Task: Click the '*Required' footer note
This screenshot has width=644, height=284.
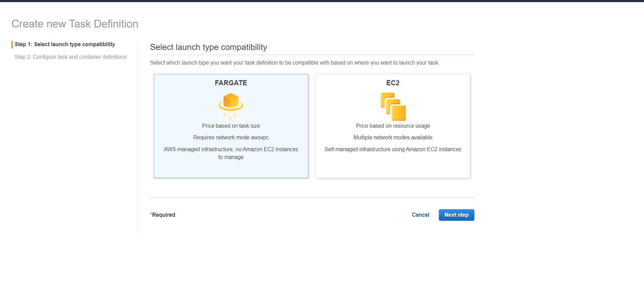Action: pyautogui.click(x=163, y=215)
